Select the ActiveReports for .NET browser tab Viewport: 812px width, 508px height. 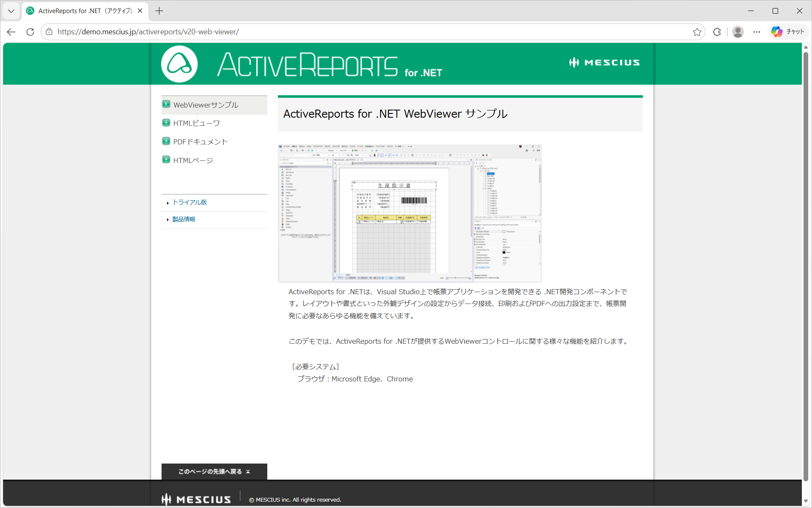click(85, 11)
